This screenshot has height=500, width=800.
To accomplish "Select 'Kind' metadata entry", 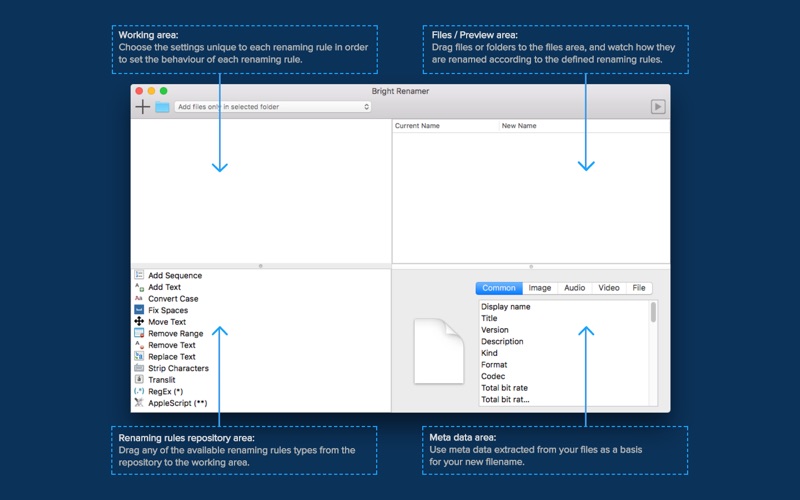I will tap(489, 353).
